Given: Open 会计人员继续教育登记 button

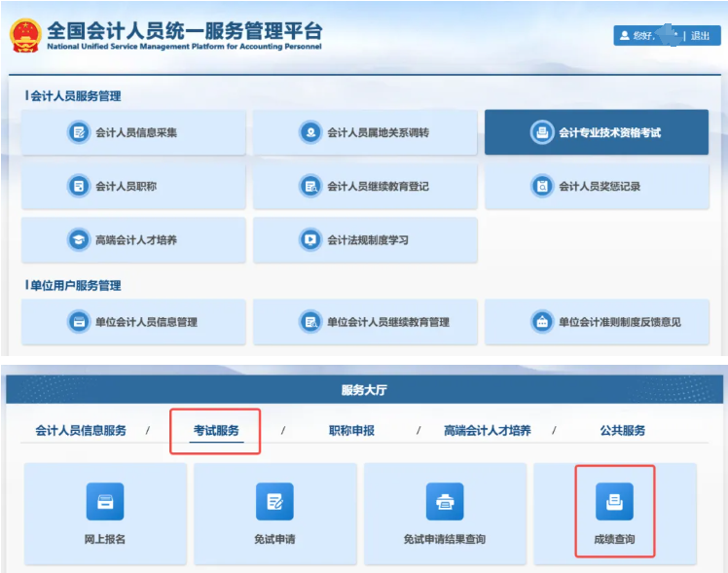Looking at the screenshot, I should point(365,186).
